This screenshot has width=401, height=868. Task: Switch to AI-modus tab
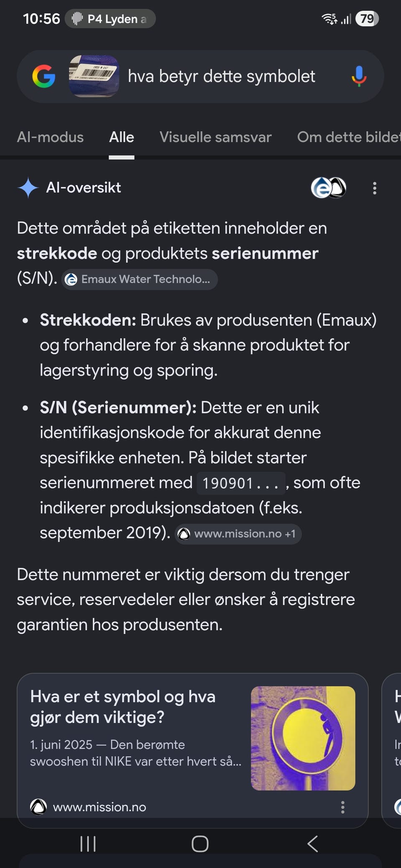coord(50,137)
